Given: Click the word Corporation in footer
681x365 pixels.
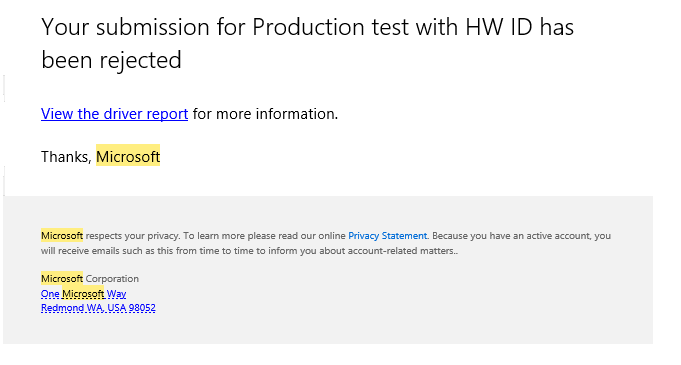Looking at the screenshot, I should 112,279.
